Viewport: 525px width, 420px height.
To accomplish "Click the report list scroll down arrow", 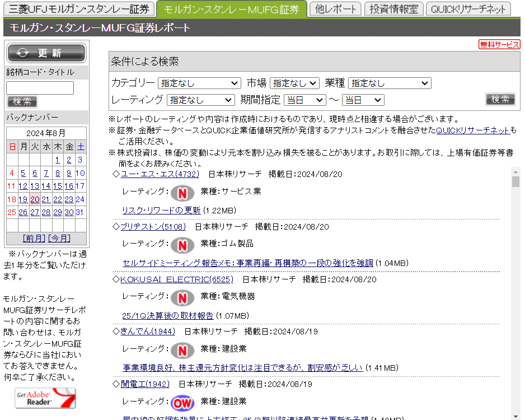I will 515,416.
